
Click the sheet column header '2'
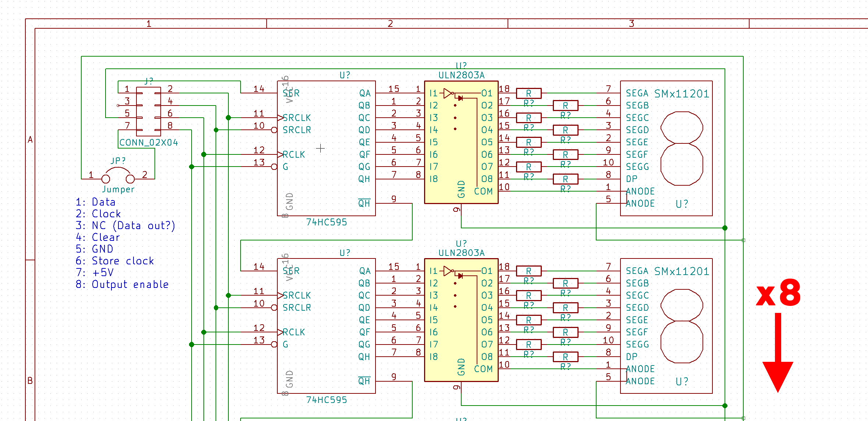click(390, 24)
